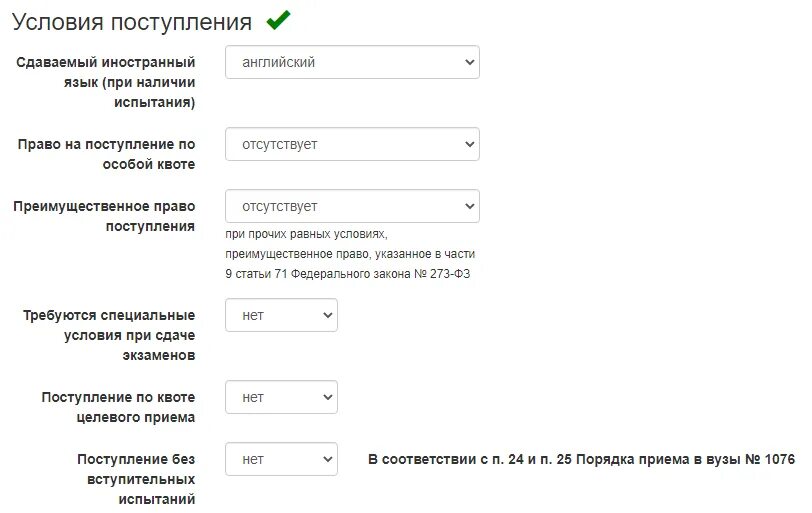812x513 pixels.
Task: Open the foreign language dropdown showing английский
Action: pos(352,62)
